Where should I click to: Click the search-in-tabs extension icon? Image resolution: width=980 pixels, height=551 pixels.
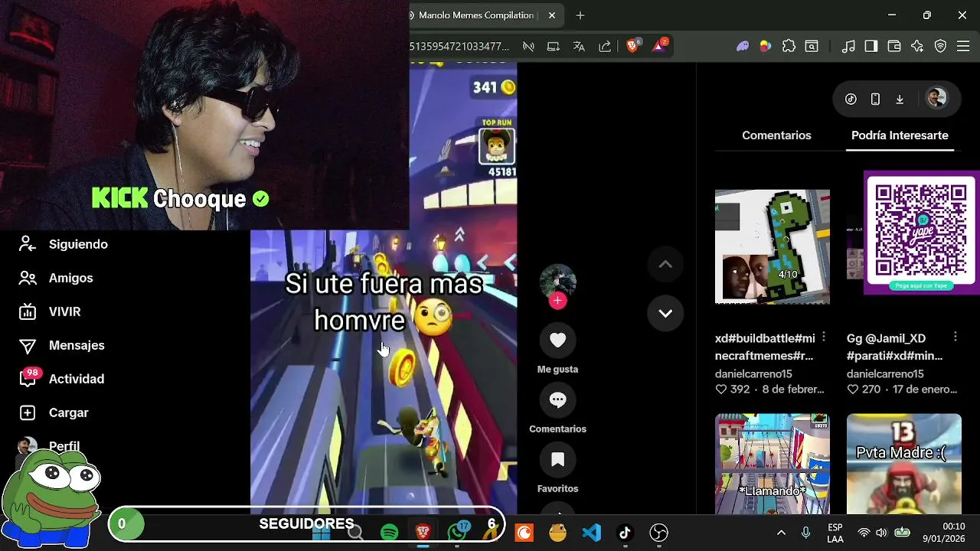[x=812, y=47]
